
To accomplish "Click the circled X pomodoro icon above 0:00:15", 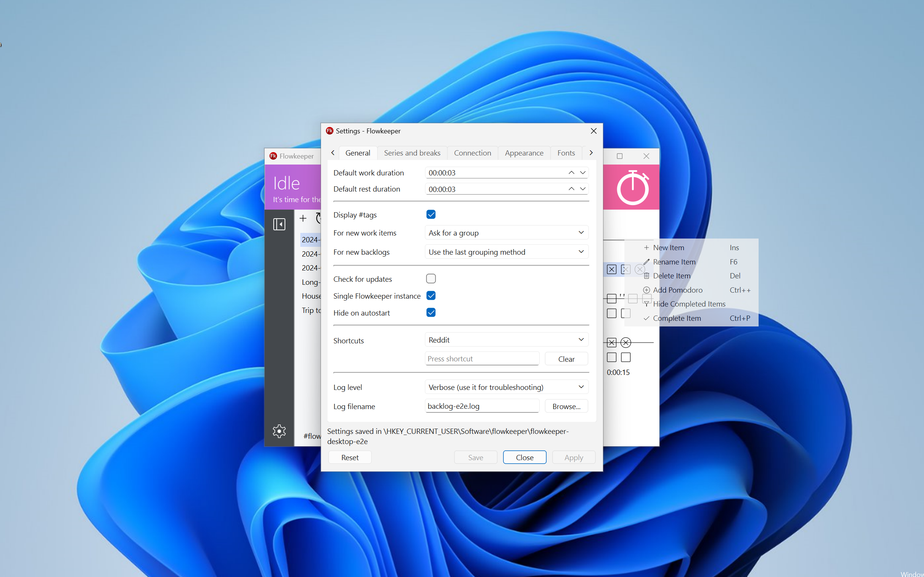I will pos(626,342).
